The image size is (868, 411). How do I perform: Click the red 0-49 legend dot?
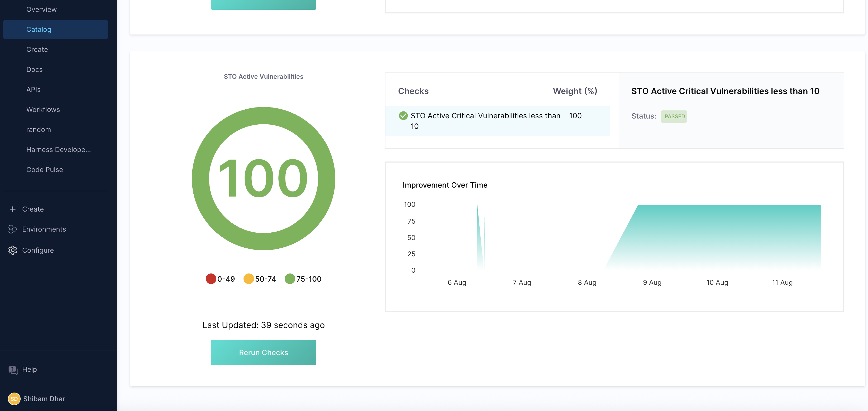point(211,279)
